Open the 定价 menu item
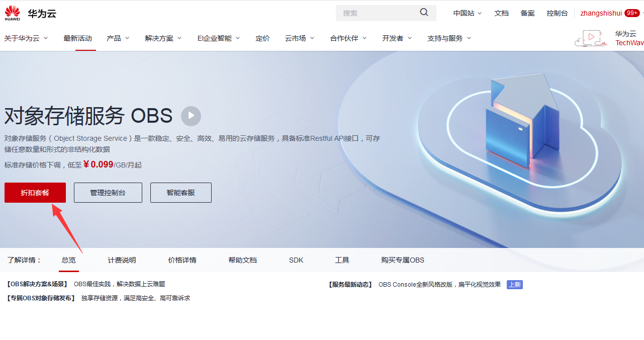The width and height of the screenshot is (644, 340). [x=262, y=38]
